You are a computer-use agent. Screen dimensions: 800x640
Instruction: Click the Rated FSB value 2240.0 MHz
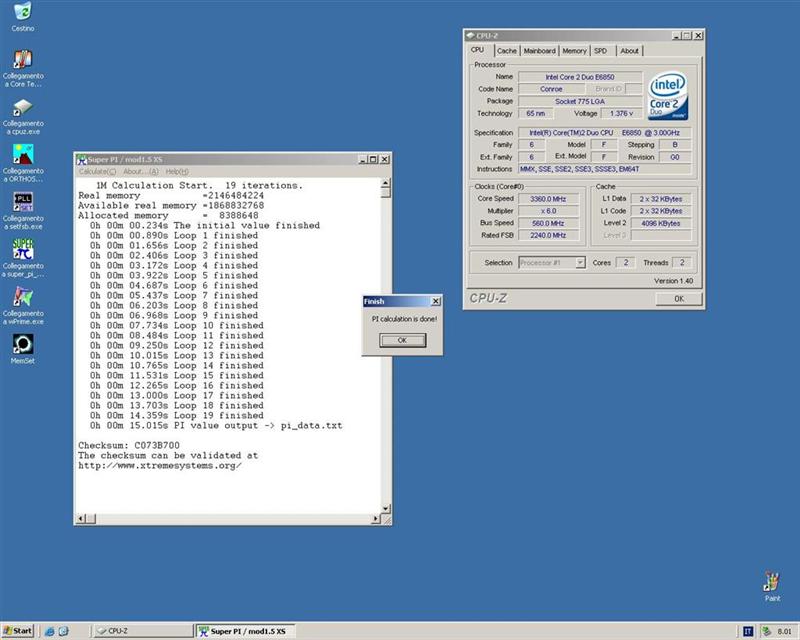[548, 235]
